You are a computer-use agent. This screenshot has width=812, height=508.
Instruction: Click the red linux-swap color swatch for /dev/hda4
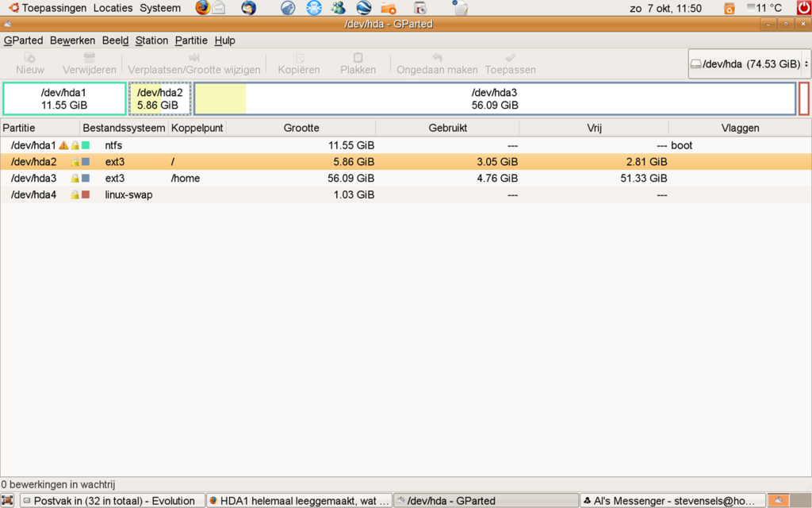86,195
